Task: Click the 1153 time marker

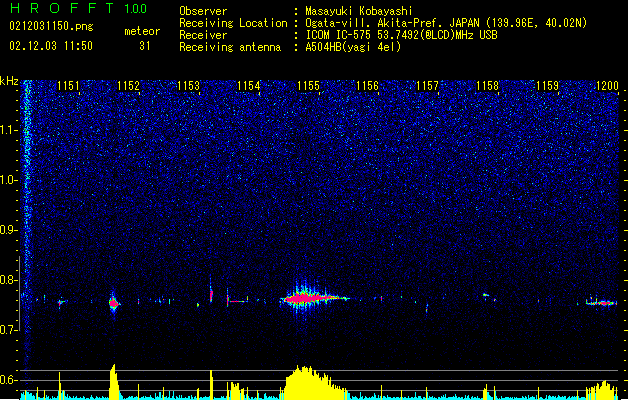Action: click(x=189, y=86)
